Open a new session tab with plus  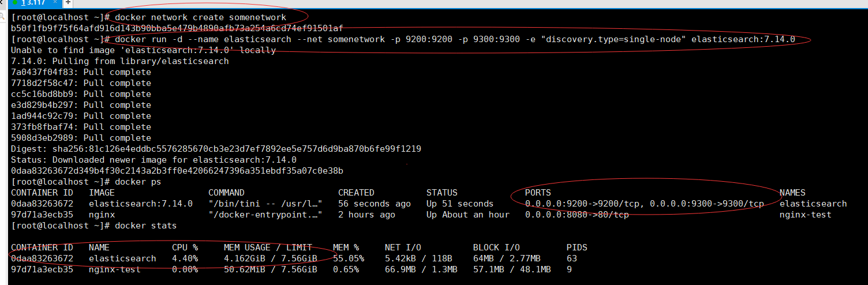pyautogui.click(x=68, y=3)
